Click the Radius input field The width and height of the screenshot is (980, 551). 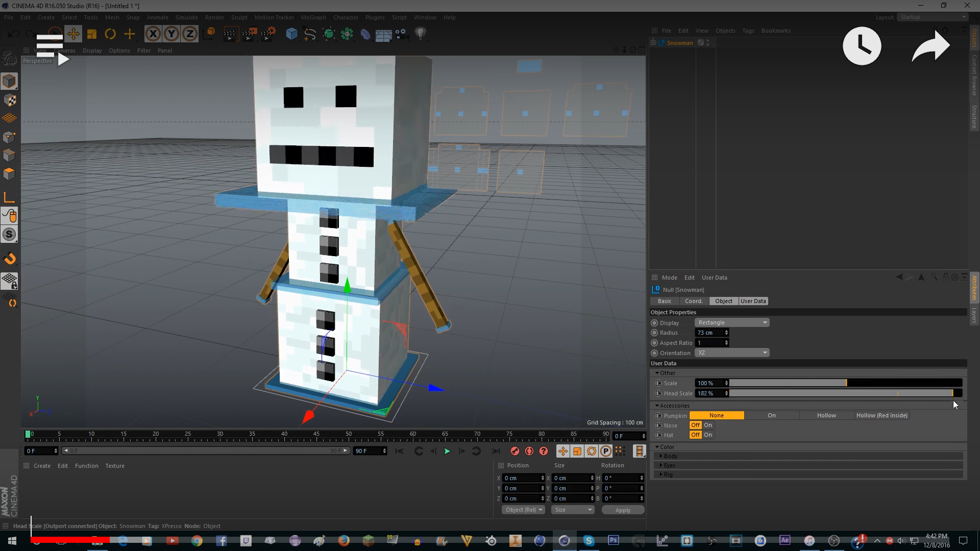[x=710, y=333]
